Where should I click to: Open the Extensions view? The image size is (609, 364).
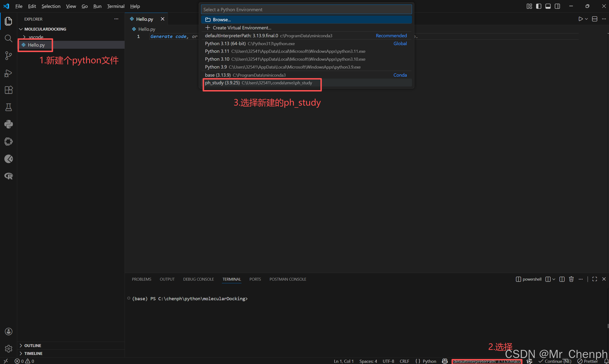click(x=8, y=90)
